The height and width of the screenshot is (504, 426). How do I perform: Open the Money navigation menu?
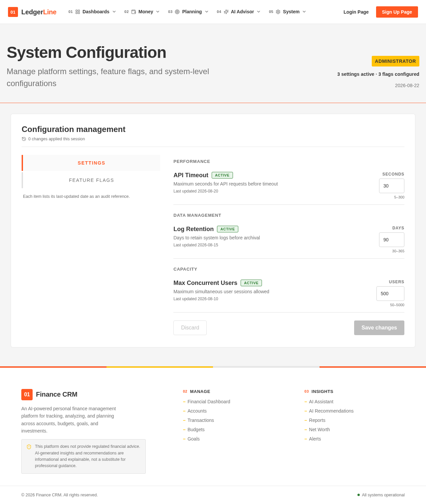(142, 12)
